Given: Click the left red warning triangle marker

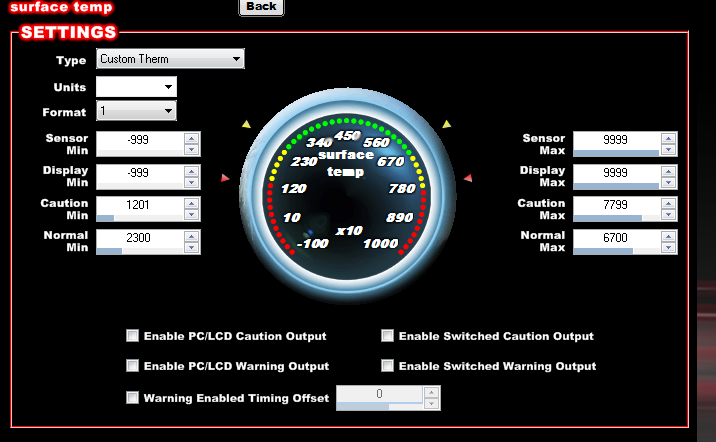Looking at the screenshot, I should [x=226, y=178].
